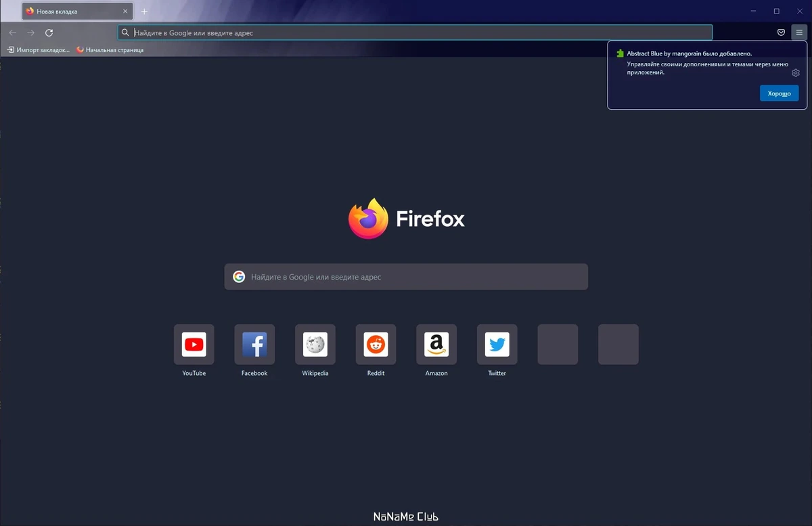Open the Twitter shortcut tile
Screen dimensions: 812x526
497,345
